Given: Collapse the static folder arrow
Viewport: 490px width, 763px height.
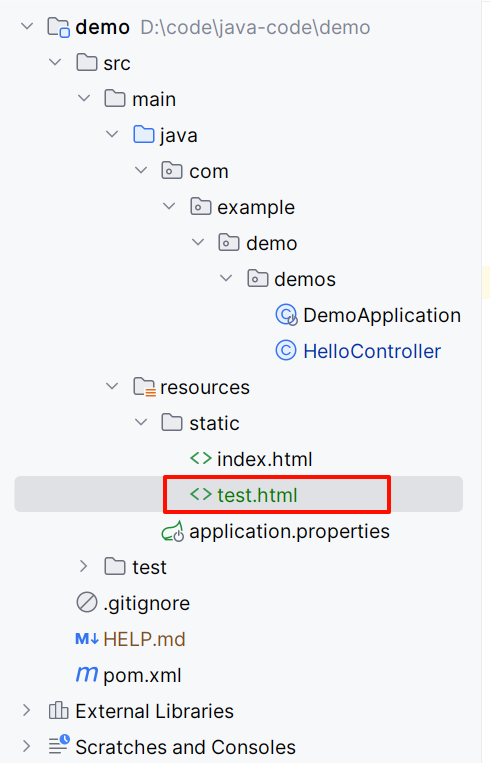Looking at the screenshot, I should coord(141,422).
